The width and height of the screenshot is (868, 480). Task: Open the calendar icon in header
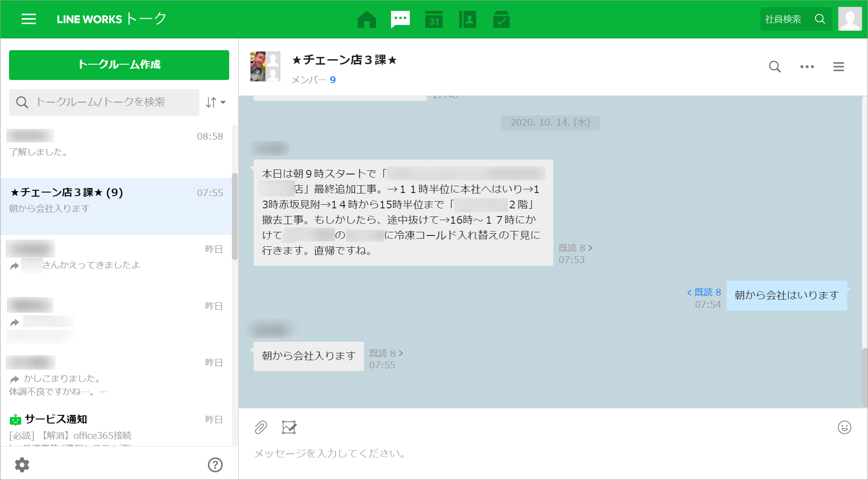click(x=434, y=19)
